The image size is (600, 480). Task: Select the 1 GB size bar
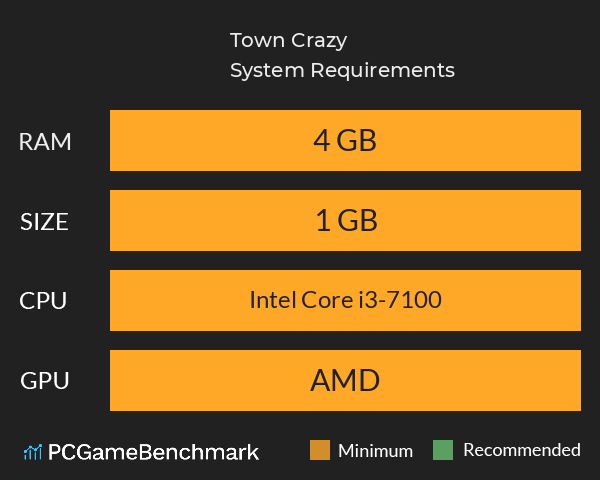coord(345,221)
